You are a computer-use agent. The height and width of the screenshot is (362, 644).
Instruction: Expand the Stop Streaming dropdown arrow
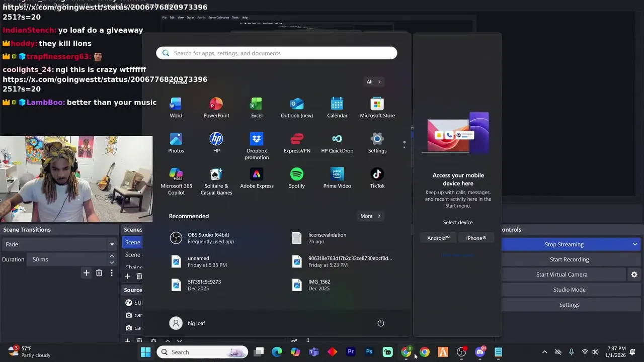point(635,244)
